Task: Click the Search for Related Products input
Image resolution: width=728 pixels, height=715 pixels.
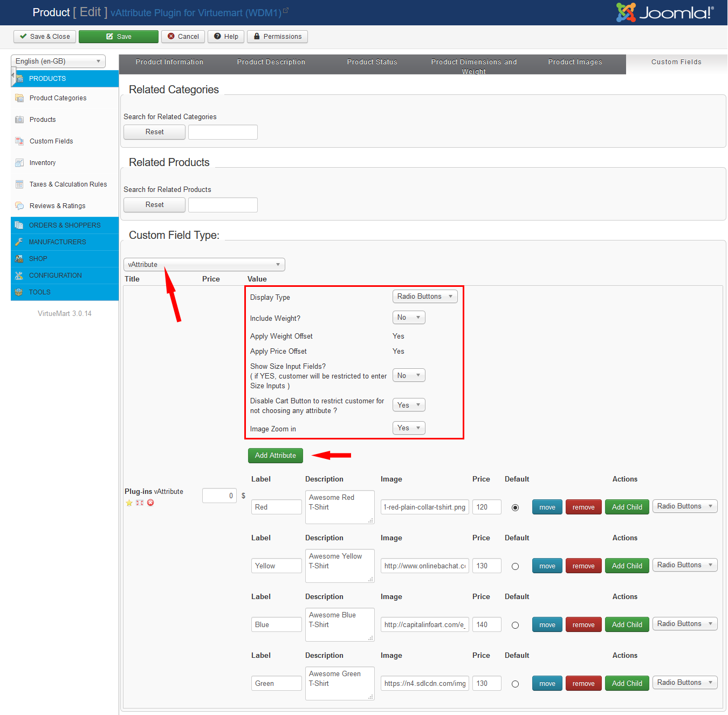Action: pos(223,205)
